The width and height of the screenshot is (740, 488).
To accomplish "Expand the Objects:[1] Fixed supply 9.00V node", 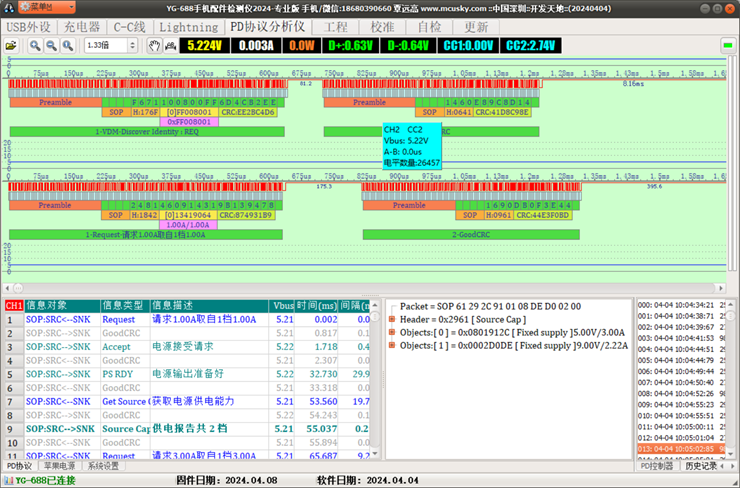I will click(x=392, y=345).
